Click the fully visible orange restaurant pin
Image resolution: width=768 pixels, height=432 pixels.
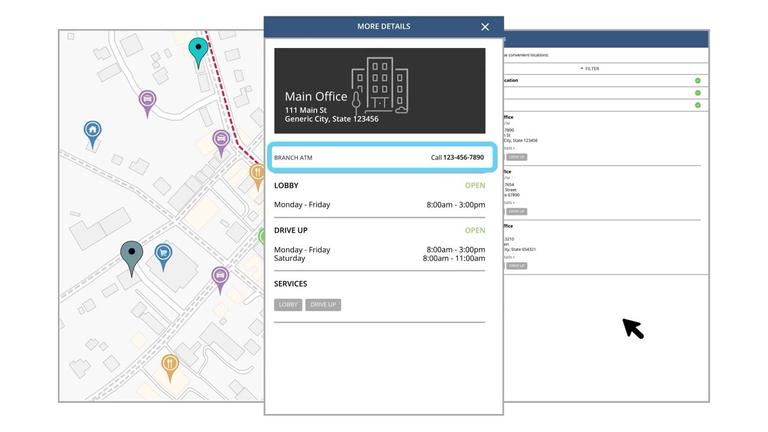(x=170, y=365)
